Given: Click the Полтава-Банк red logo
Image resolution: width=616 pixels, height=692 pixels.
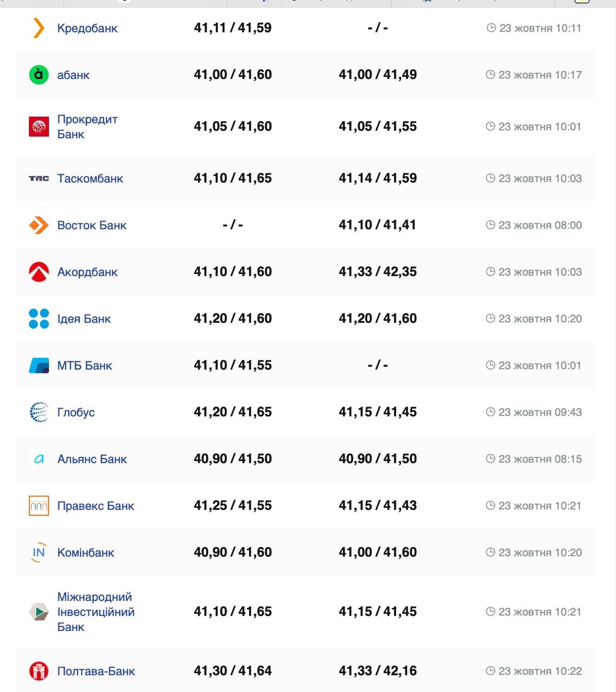Looking at the screenshot, I should point(38,671).
